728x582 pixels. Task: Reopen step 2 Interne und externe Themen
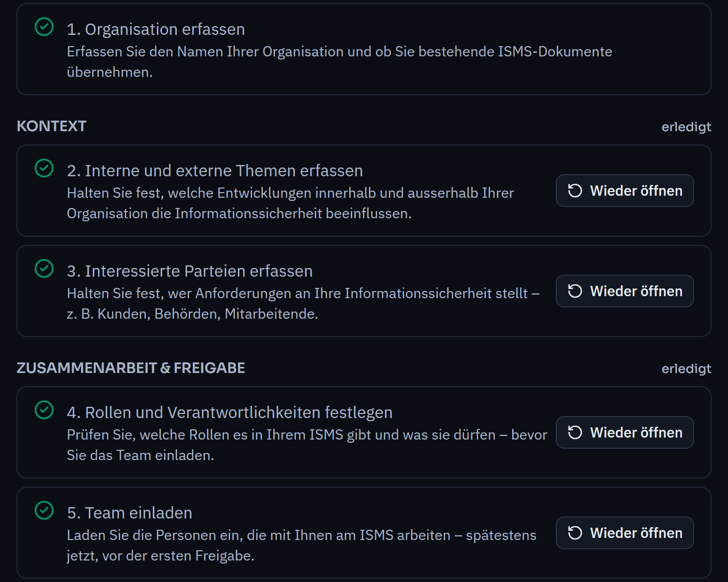tap(624, 191)
